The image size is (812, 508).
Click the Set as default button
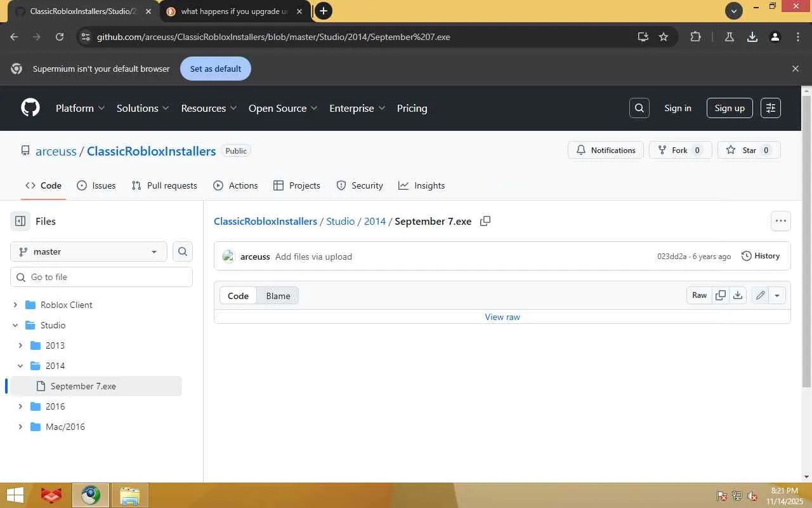tap(216, 69)
